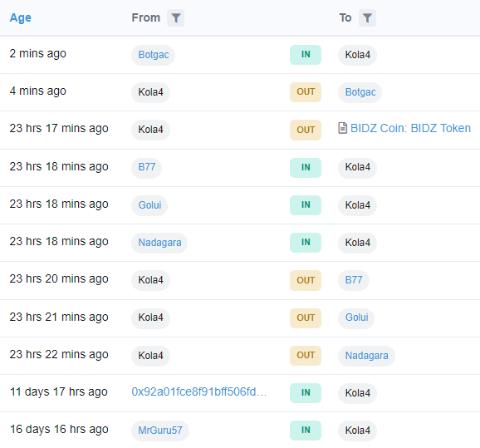Click the contract document icon beside BIDZ Coin
The width and height of the screenshot is (480, 448).
(342, 128)
